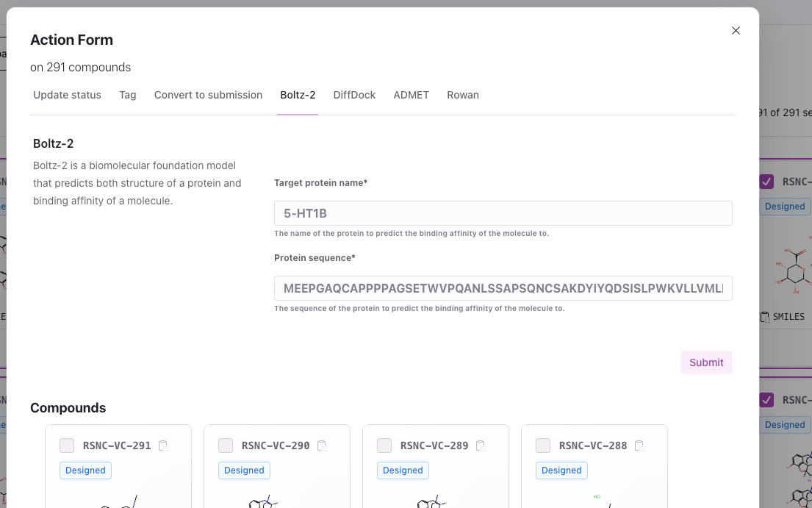The image size is (812, 508).
Task: Open the ADMET tab
Action: pyautogui.click(x=412, y=95)
